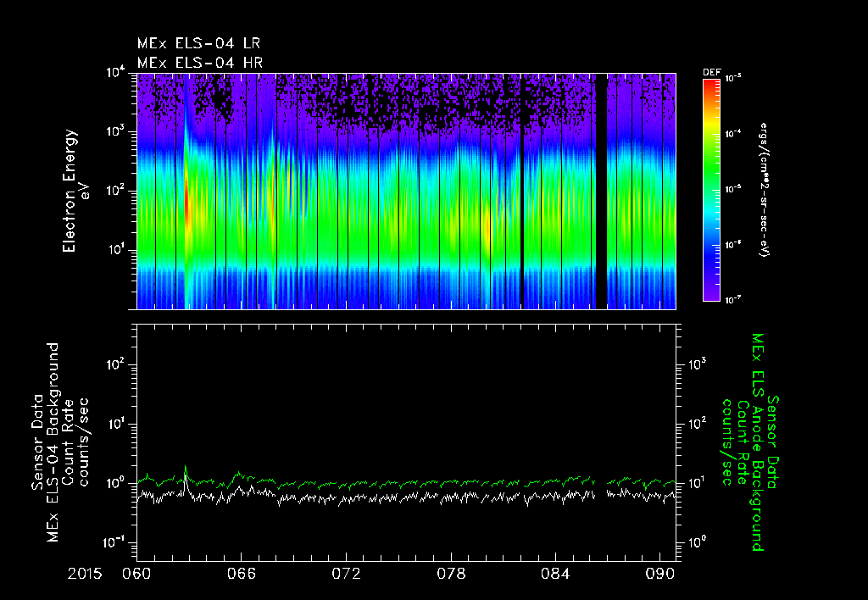
Task: Click the year 2015 label
Action: pyautogui.click(x=85, y=574)
